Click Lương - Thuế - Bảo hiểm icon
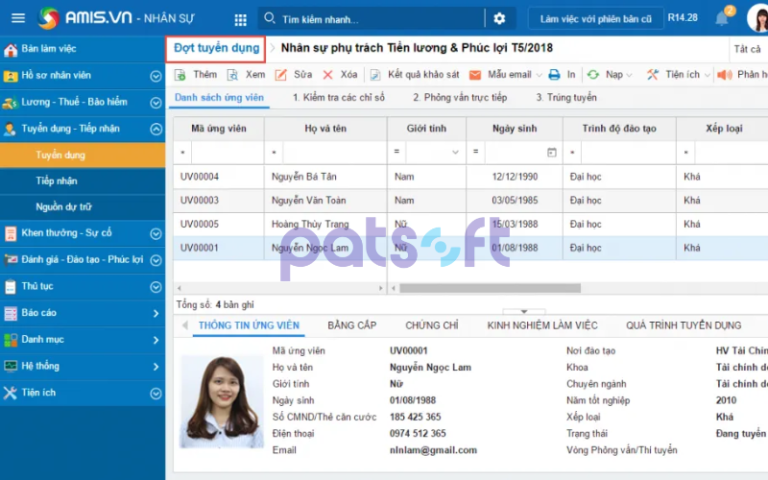Screen dimensions: 768x480 point(10,102)
